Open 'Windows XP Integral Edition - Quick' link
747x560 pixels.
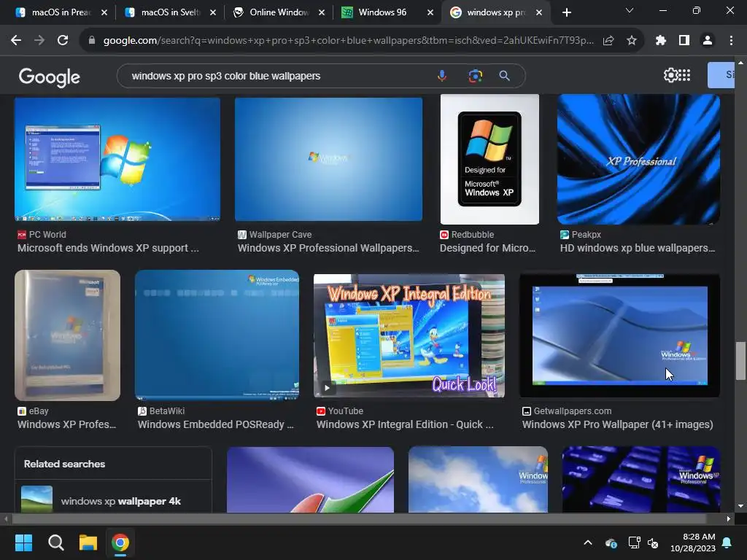click(405, 424)
